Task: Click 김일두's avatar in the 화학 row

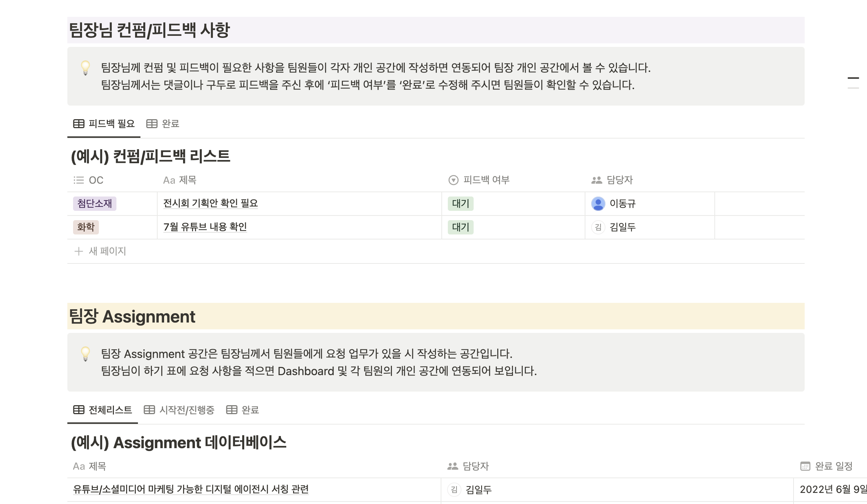Action: point(598,227)
